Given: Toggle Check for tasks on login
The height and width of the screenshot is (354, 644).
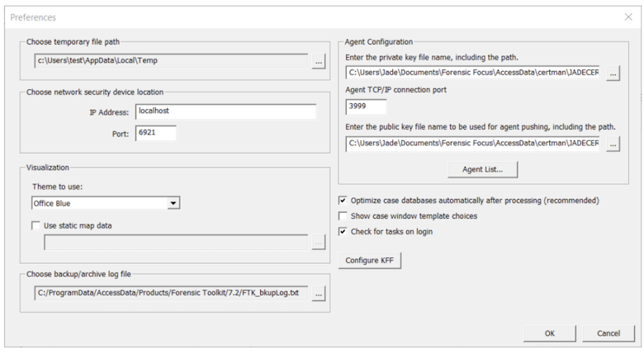Looking at the screenshot, I should click(343, 232).
